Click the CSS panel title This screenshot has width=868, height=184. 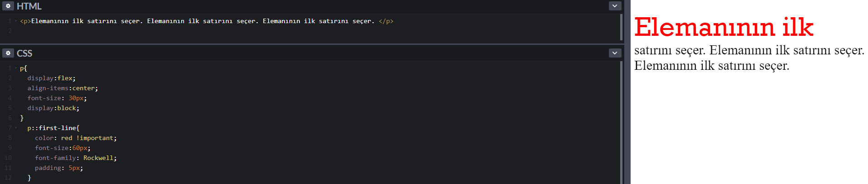[24, 53]
